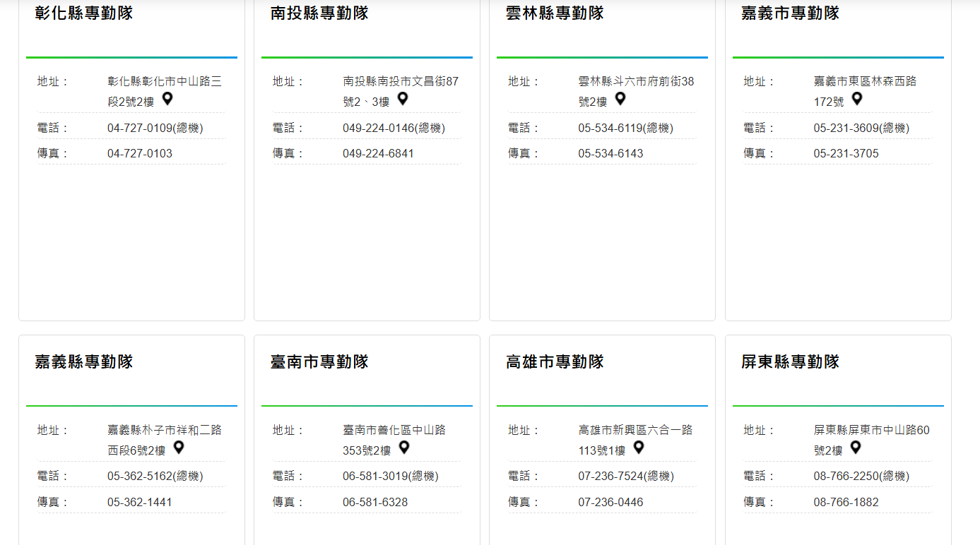Click the 嘉義縣專勤隊 card heading
This screenshot has height=545, width=980.
click(84, 362)
